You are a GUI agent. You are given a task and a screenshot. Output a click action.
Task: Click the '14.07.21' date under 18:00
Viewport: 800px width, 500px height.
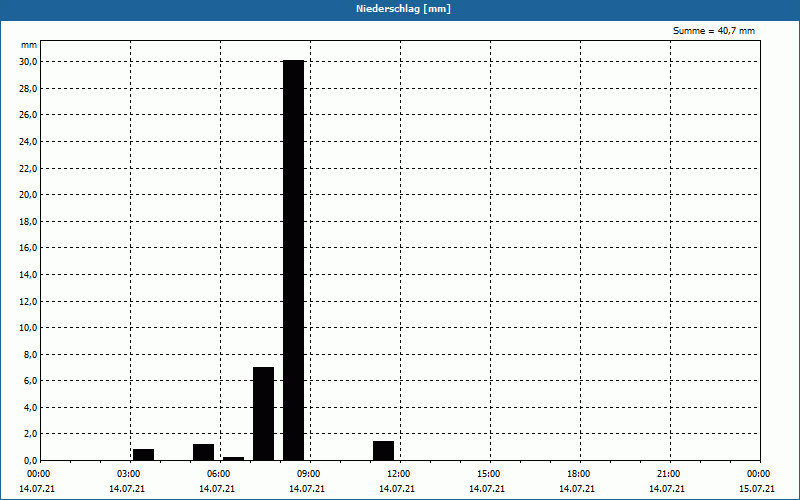577,489
